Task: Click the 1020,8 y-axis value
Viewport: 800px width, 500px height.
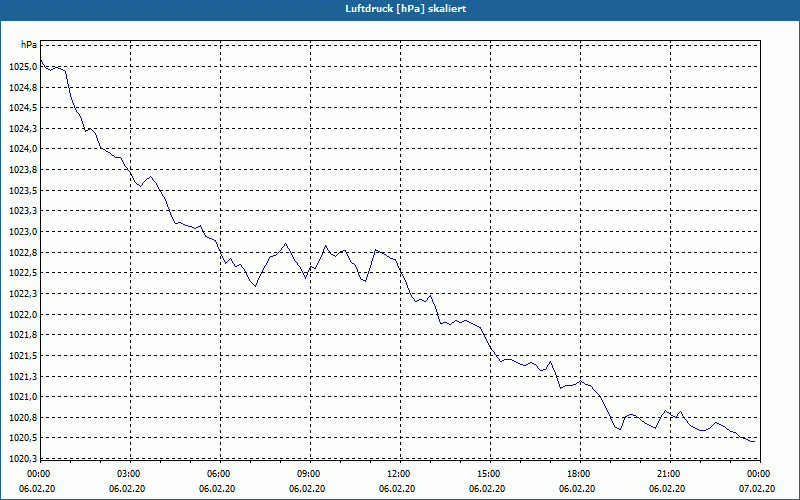Action: [x=23, y=418]
